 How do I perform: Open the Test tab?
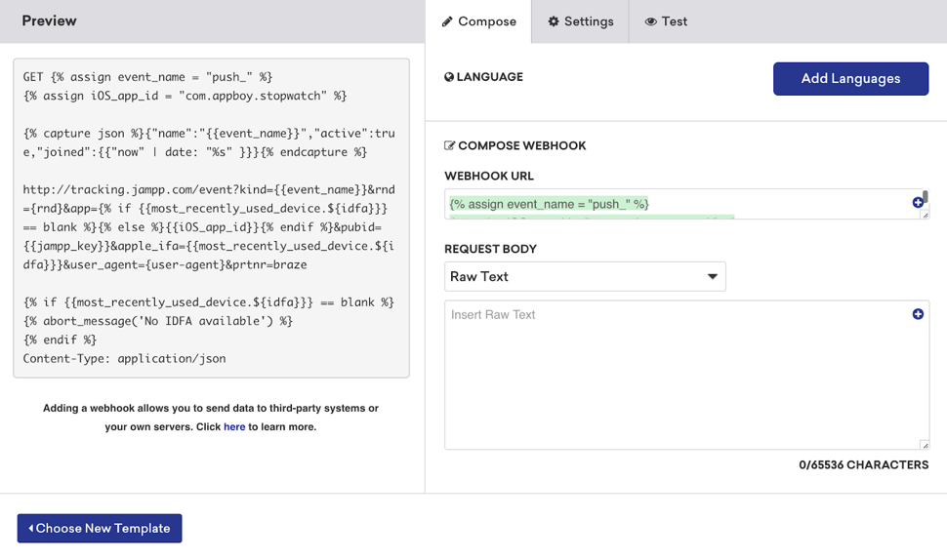pos(666,21)
